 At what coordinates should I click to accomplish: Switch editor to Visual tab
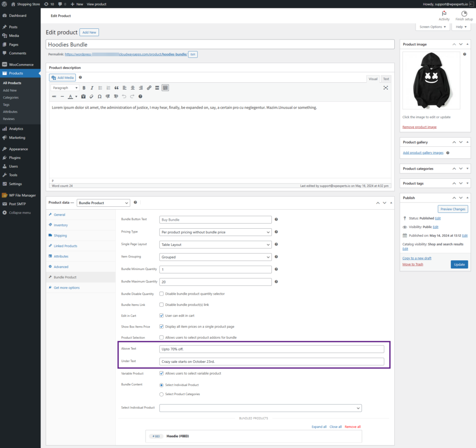point(373,79)
